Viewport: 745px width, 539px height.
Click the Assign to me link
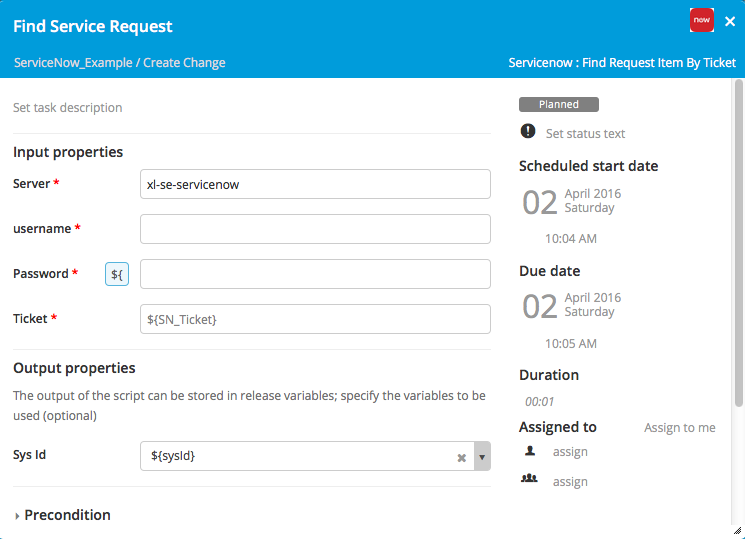tap(679, 428)
